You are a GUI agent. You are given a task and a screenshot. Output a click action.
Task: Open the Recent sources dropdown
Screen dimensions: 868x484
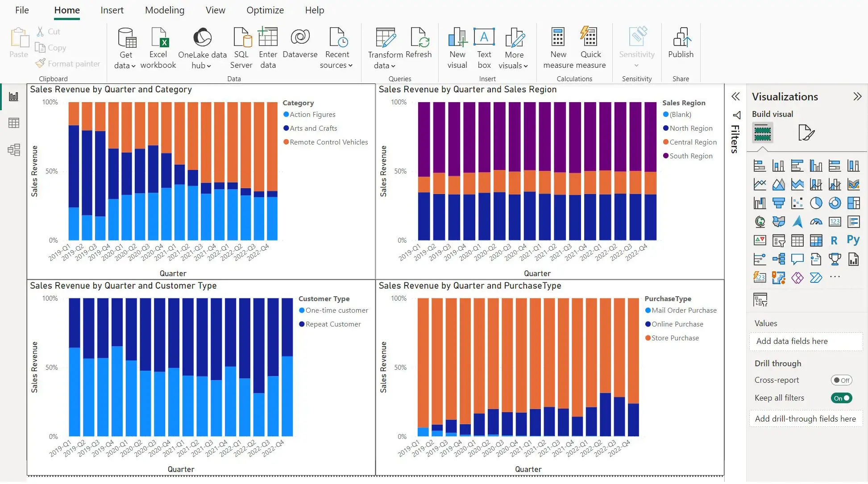(x=336, y=65)
